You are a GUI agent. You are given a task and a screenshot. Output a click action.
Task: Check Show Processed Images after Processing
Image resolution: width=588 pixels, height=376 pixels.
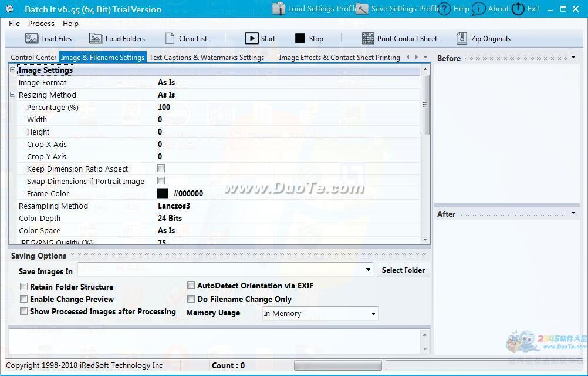pyautogui.click(x=23, y=311)
